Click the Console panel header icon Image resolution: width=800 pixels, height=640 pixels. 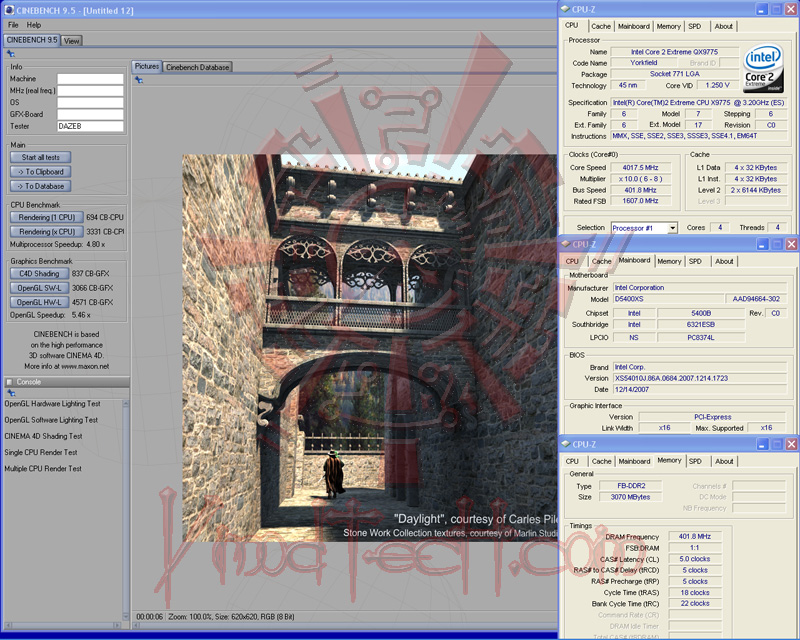pyautogui.click(x=9, y=382)
